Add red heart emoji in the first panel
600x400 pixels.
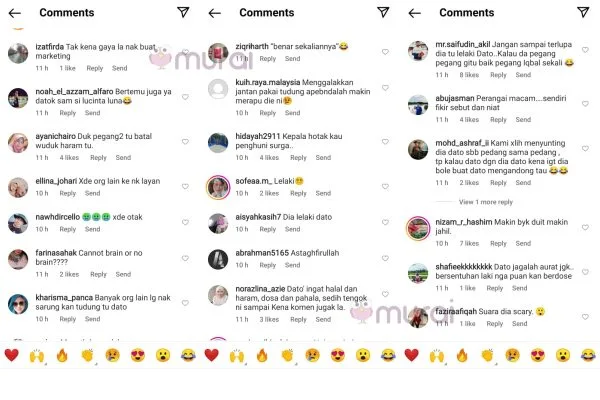click(x=11, y=355)
